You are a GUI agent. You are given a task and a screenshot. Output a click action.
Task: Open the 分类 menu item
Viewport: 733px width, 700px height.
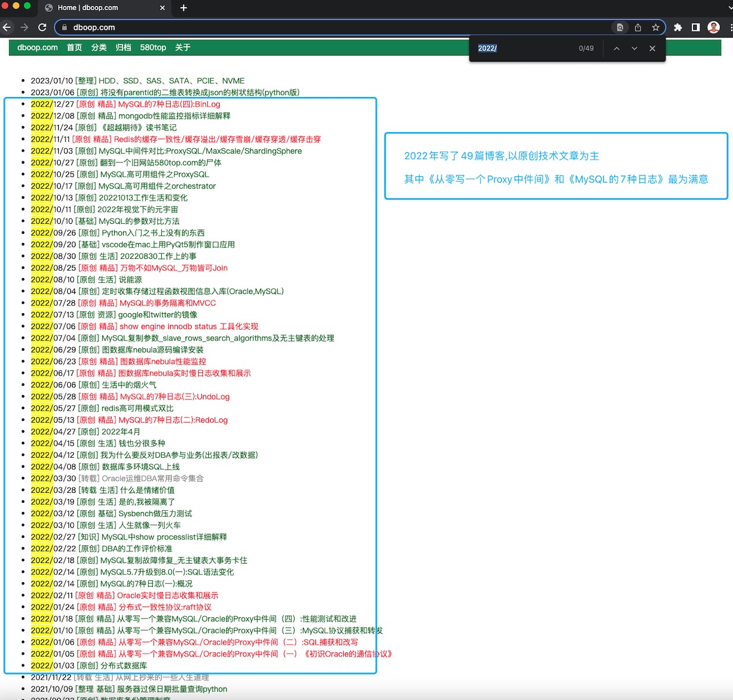(x=99, y=48)
